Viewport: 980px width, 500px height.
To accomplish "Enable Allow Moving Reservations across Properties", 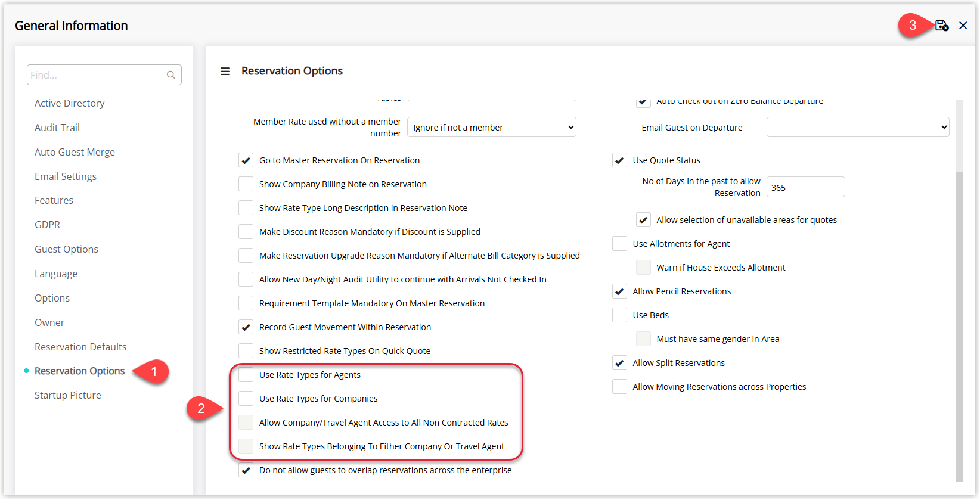I will (619, 387).
